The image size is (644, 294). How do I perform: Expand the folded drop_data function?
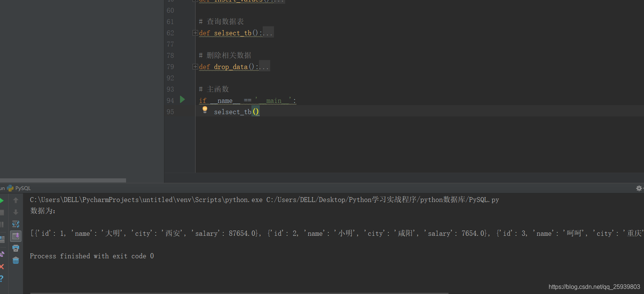coord(195,67)
